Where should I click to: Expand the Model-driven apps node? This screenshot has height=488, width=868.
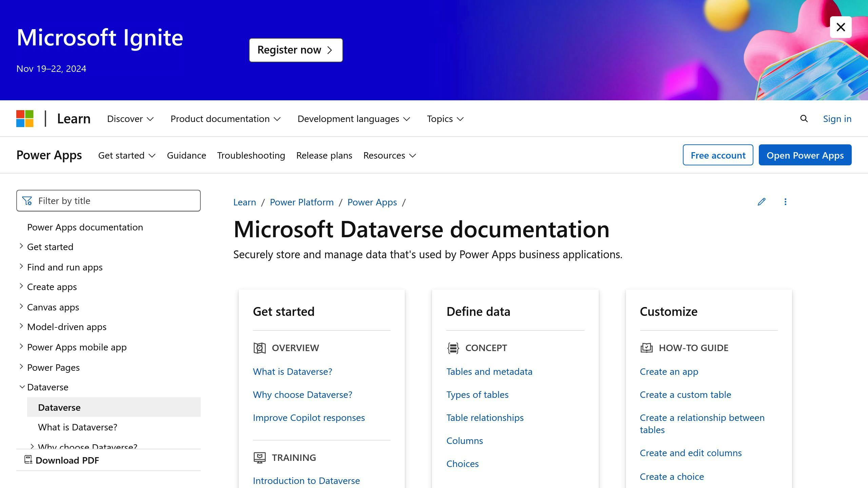[21, 326]
